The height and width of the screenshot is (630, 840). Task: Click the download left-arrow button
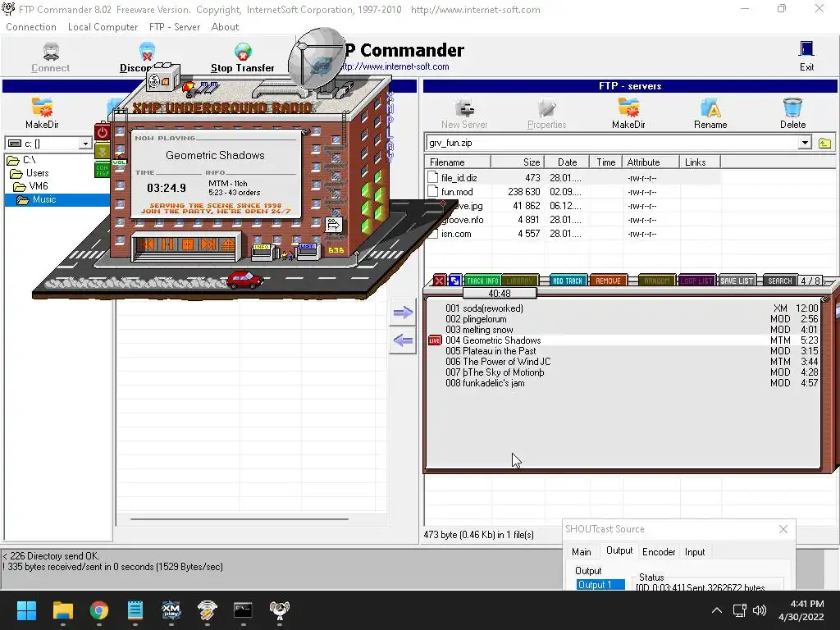[x=402, y=340]
